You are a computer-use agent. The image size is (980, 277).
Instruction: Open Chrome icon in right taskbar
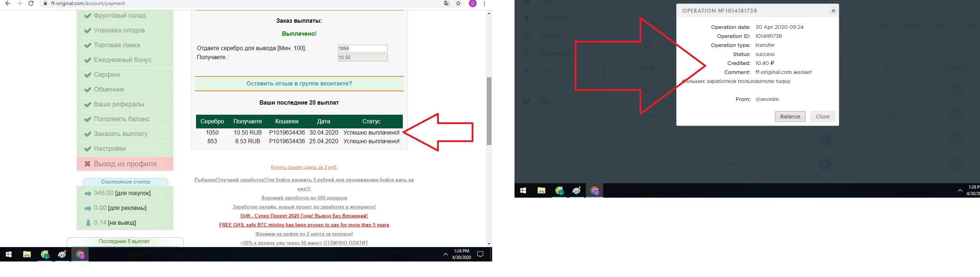click(x=594, y=190)
